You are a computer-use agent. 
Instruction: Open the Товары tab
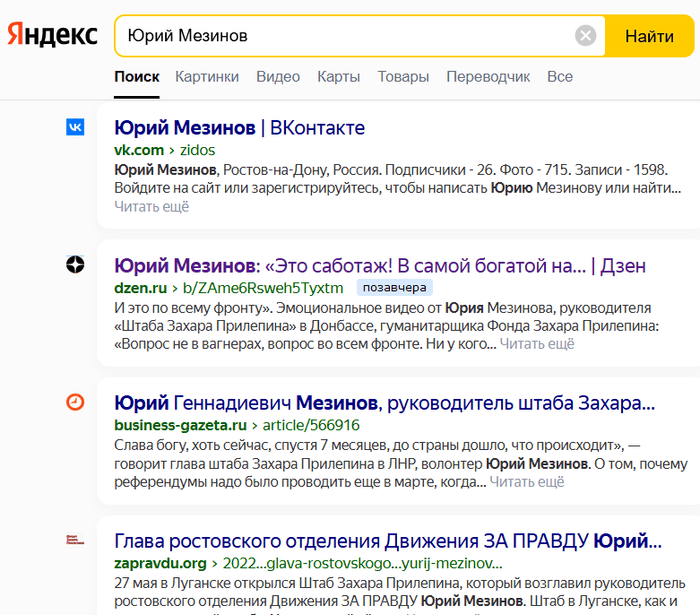403,77
